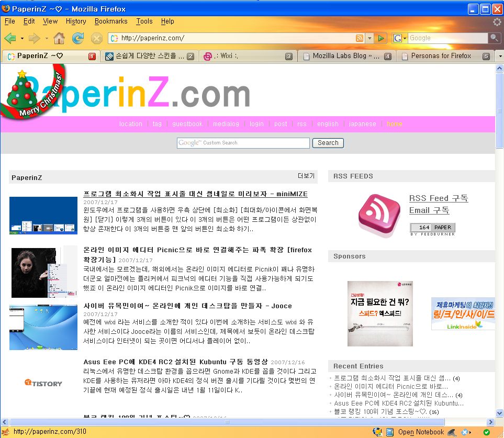Click into the Google Custom Search field
The height and width of the screenshot is (438, 504).
point(243,143)
